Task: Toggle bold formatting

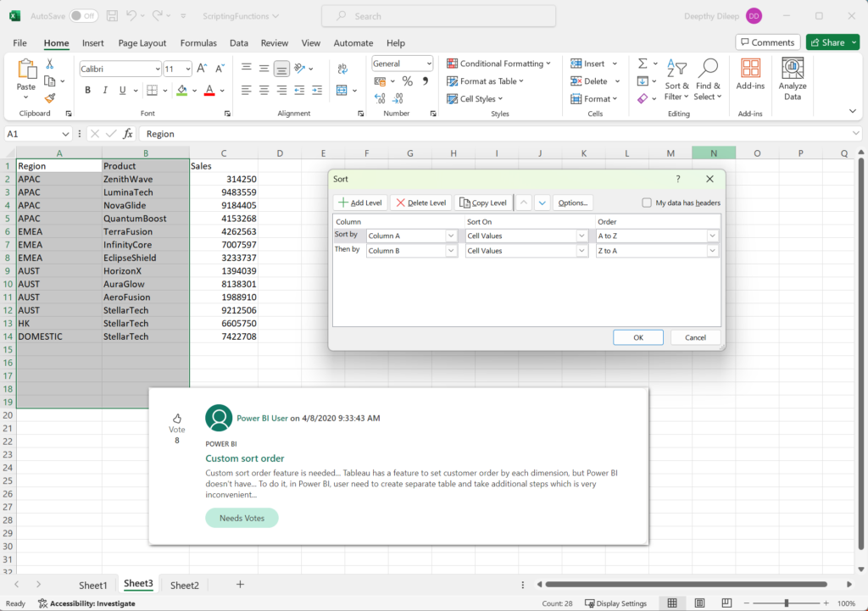Action: point(87,89)
